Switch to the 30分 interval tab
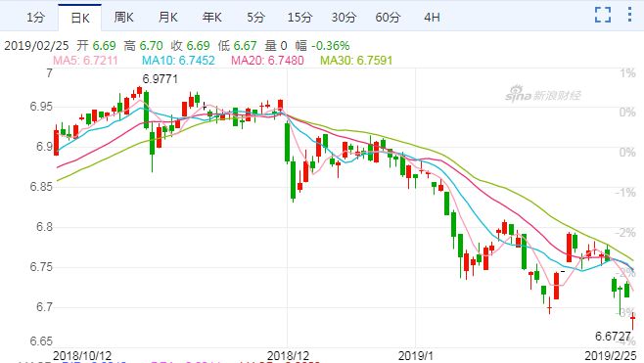This screenshot has height=363, width=644. 344,18
